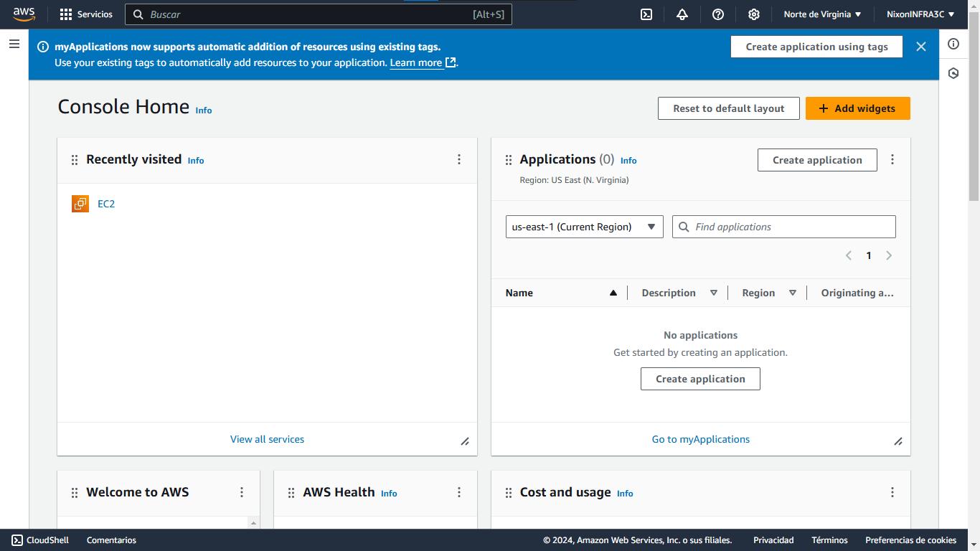Open Info link beside Console Home
This screenshot has width=980, height=551.
[204, 110]
